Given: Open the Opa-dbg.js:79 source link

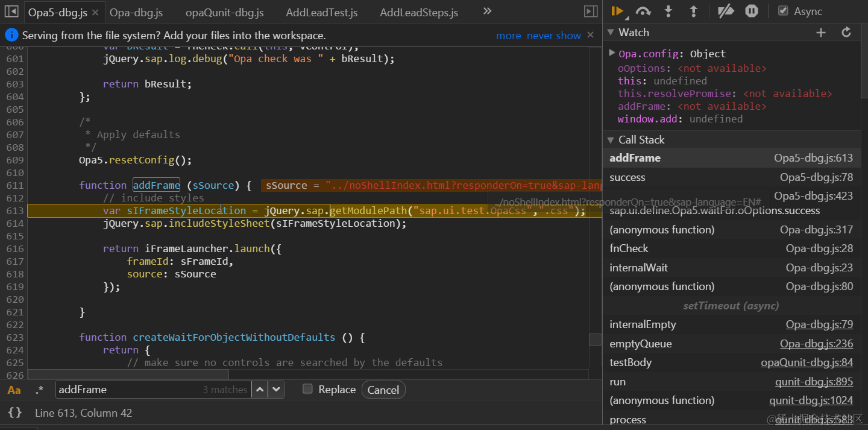Looking at the screenshot, I should tap(819, 324).
